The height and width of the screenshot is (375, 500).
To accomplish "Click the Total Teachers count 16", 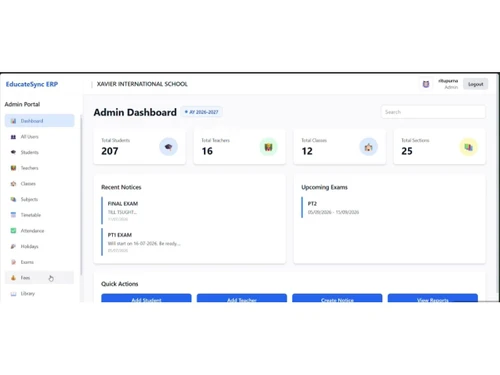I will pos(207,151).
